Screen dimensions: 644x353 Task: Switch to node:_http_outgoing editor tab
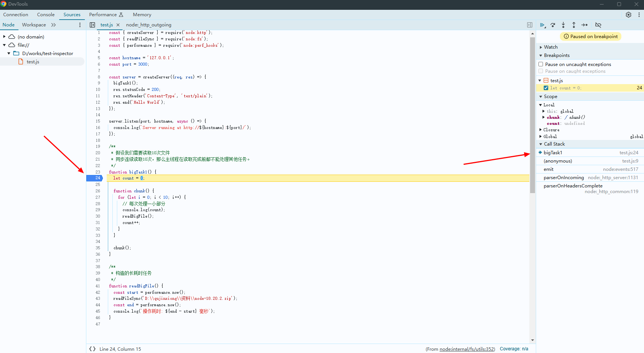pyautogui.click(x=149, y=25)
